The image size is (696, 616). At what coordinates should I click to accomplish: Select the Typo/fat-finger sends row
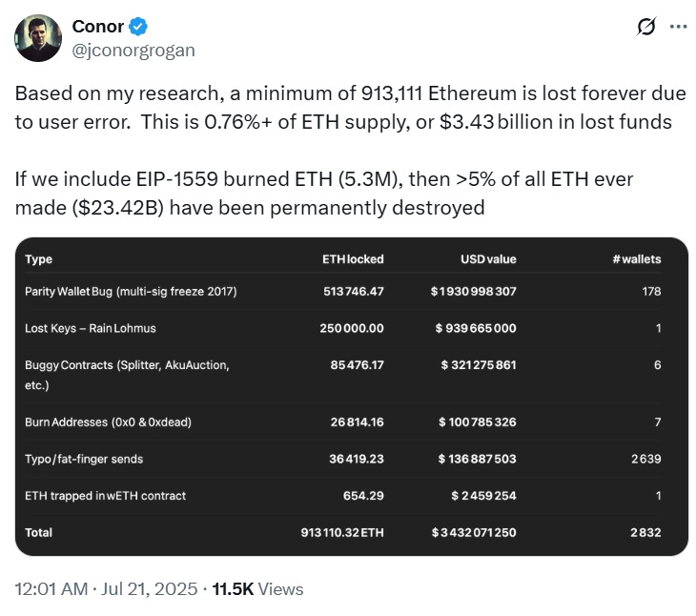point(342,459)
